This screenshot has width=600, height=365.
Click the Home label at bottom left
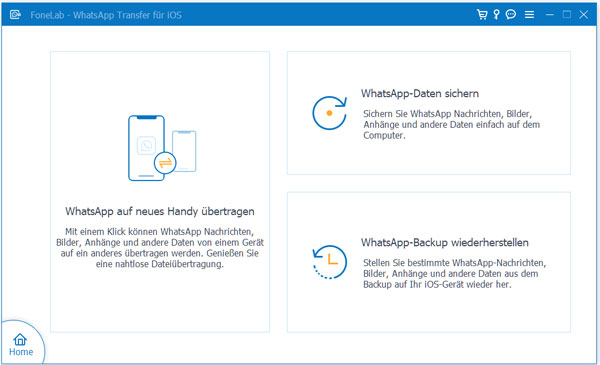(x=21, y=352)
